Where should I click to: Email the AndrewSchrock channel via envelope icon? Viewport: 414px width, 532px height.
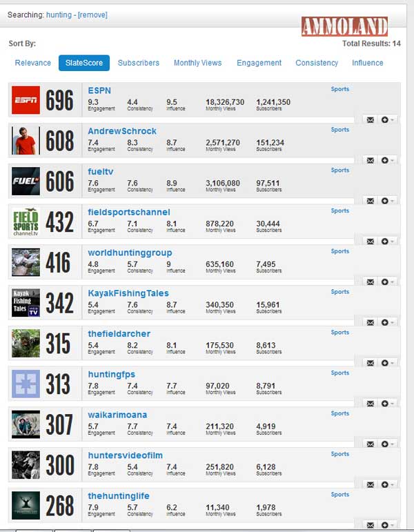coord(371,160)
